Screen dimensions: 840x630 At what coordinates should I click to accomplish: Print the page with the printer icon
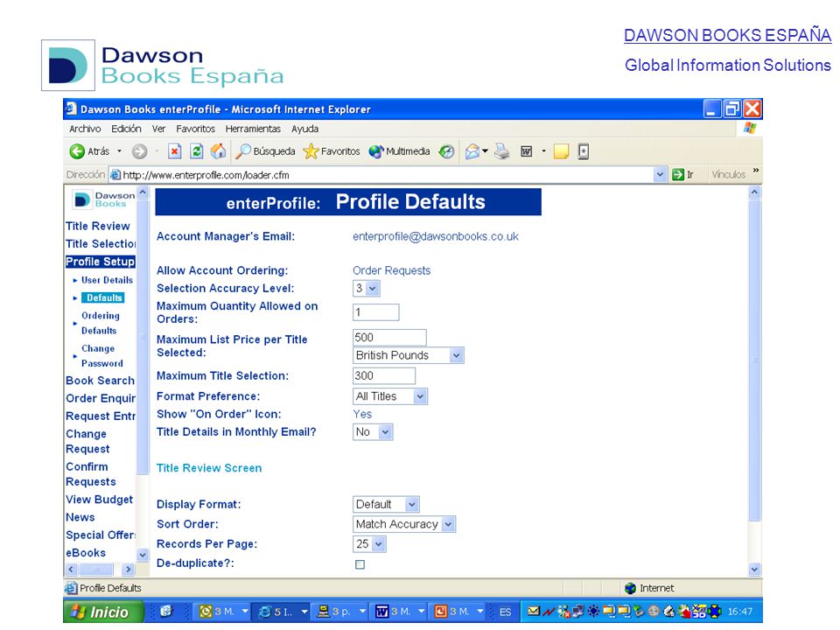(502, 151)
